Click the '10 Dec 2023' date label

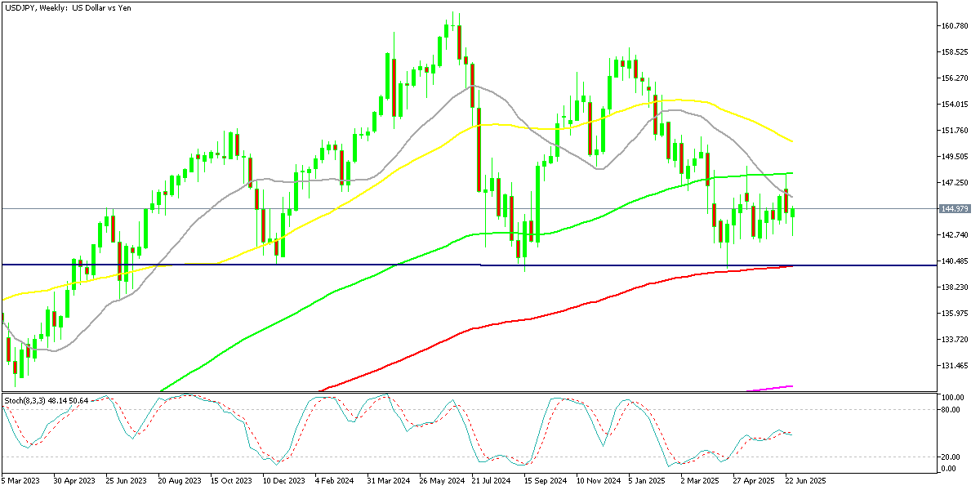[x=283, y=482]
